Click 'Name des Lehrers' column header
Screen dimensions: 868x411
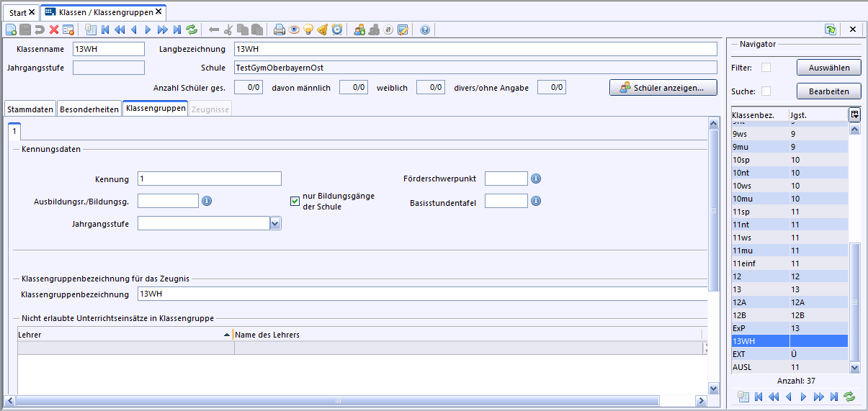coord(467,335)
